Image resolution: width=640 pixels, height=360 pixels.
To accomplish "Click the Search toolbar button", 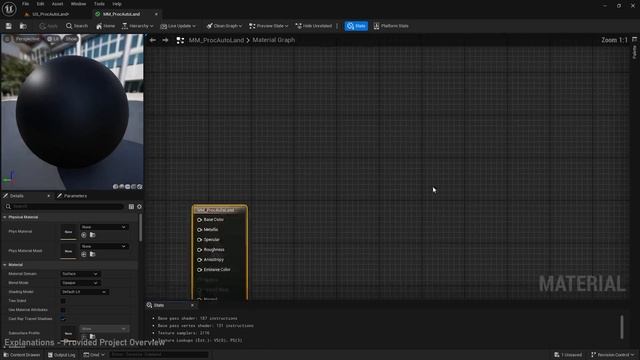I will click(77, 26).
